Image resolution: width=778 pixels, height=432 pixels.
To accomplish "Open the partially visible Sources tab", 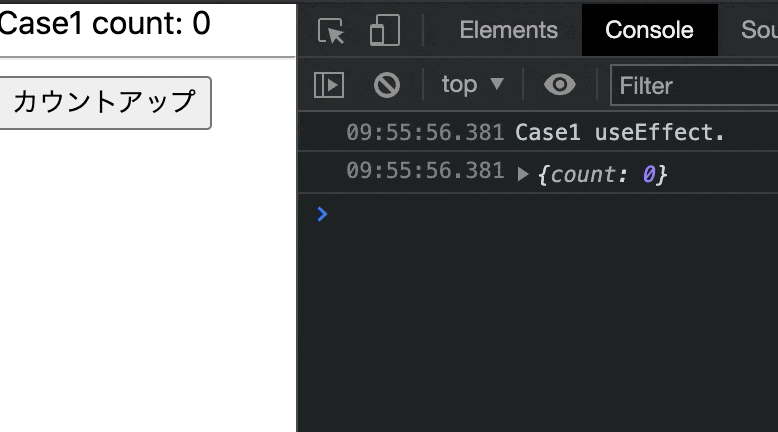I will 759,30.
